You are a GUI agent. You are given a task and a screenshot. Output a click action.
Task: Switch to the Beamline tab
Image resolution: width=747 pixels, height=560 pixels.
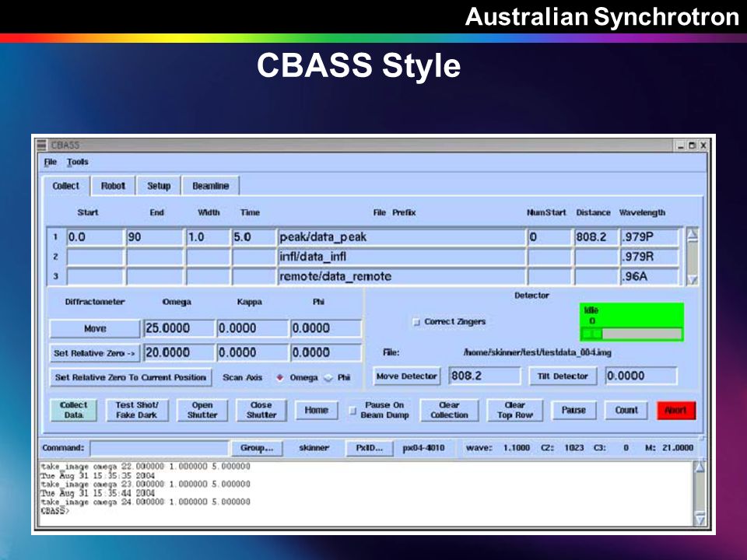click(x=211, y=186)
